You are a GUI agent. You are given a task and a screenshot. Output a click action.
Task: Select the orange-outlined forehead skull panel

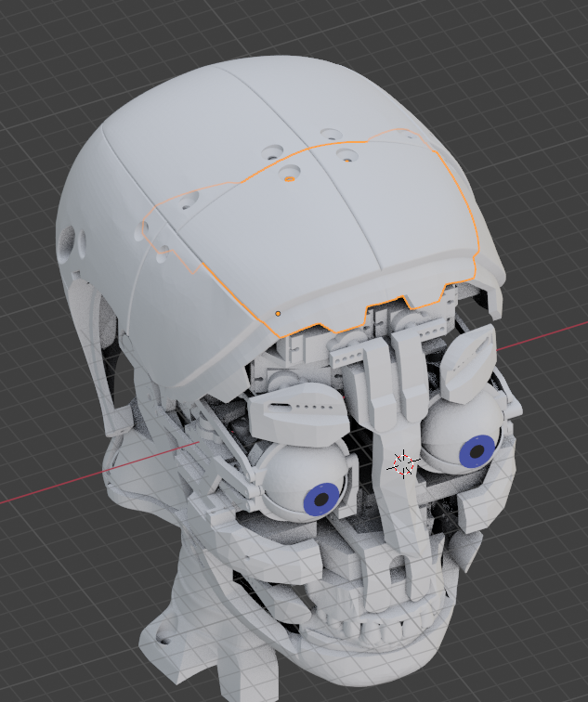(372, 232)
